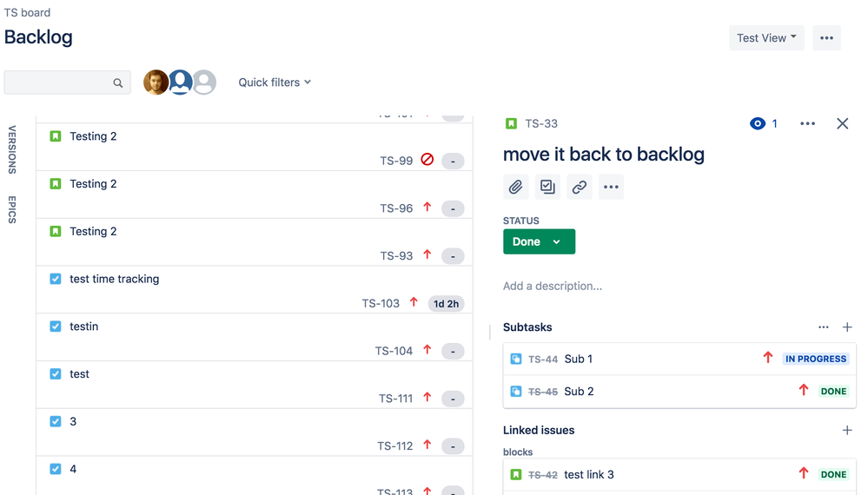Screen dimensions: 868x495
Task: Add a new subtask with plus icon
Action: [847, 327]
